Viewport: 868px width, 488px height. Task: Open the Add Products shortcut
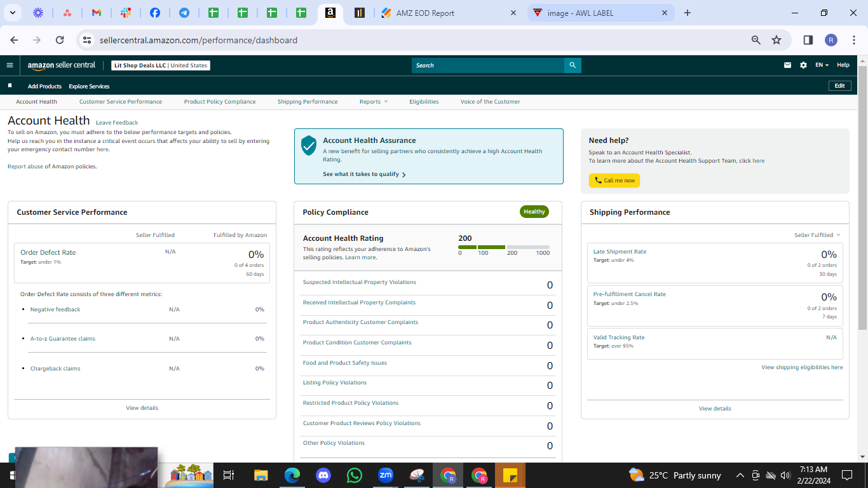44,86
